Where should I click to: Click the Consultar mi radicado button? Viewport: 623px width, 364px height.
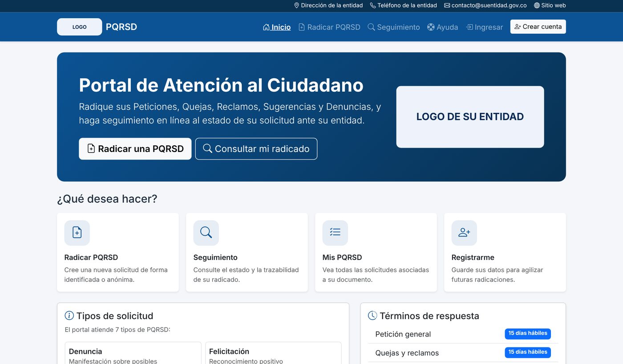click(256, 149)
